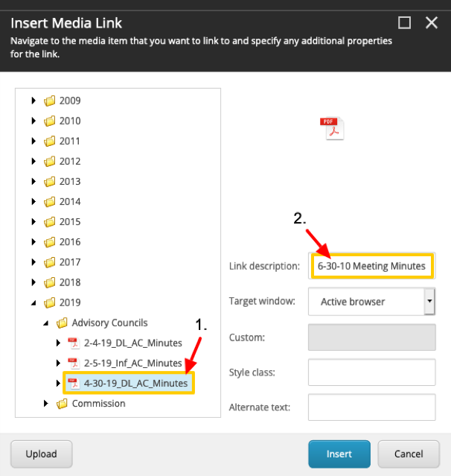Expand the Commission folder arrow
Image resolution: width=451 pixels, height=476 pixels.
[x=46, y=404]
